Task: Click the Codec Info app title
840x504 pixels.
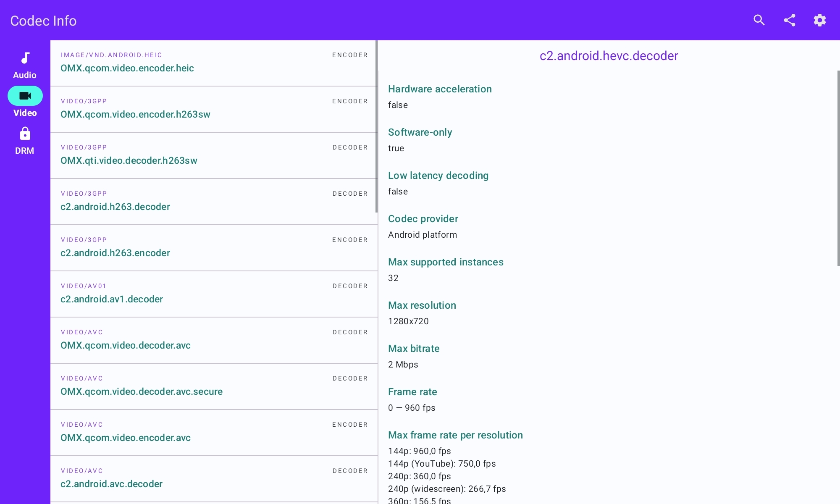Action: point(43,21)
